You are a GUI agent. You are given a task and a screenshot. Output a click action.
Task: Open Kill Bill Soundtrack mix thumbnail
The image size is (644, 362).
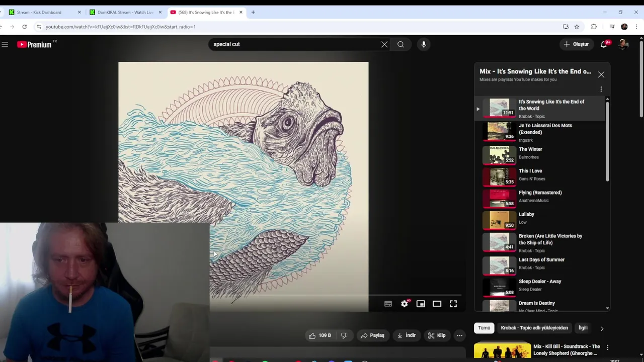pos(502,351)
